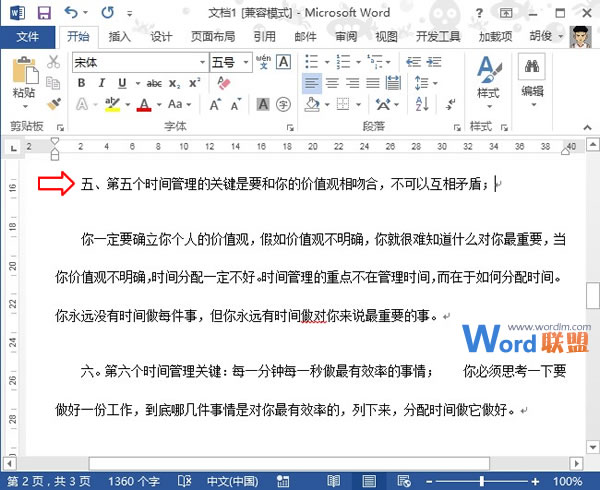Click the Copy icon
Viewport: 600px width, 490px height.
[53, 83]
